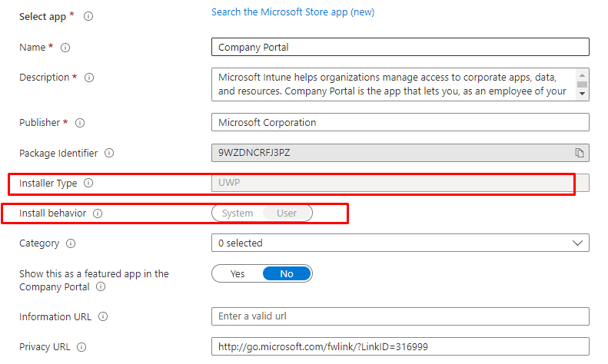Click the info icon beside Select app
This screenshot has height=364, width=608.
pos(88,16)
